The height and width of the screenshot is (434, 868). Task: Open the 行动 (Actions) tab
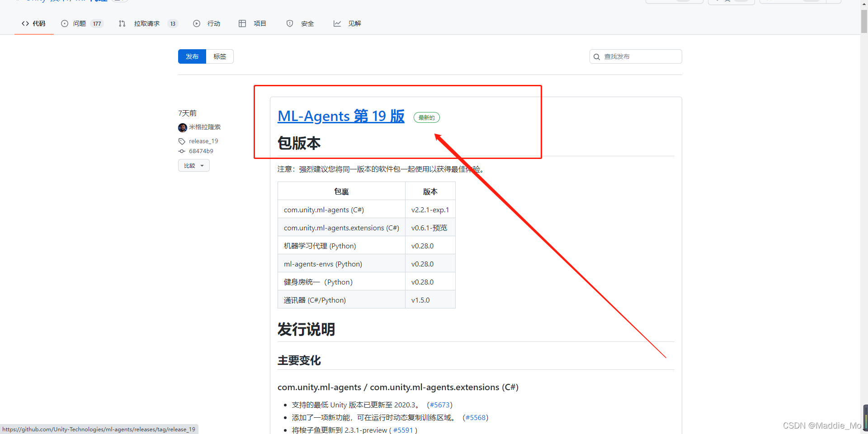coord(207,23)
